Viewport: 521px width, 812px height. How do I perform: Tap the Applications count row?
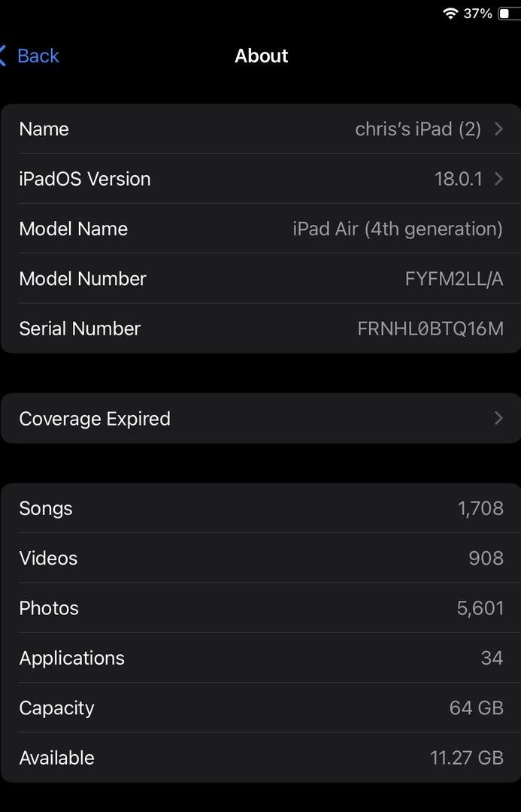260,658
